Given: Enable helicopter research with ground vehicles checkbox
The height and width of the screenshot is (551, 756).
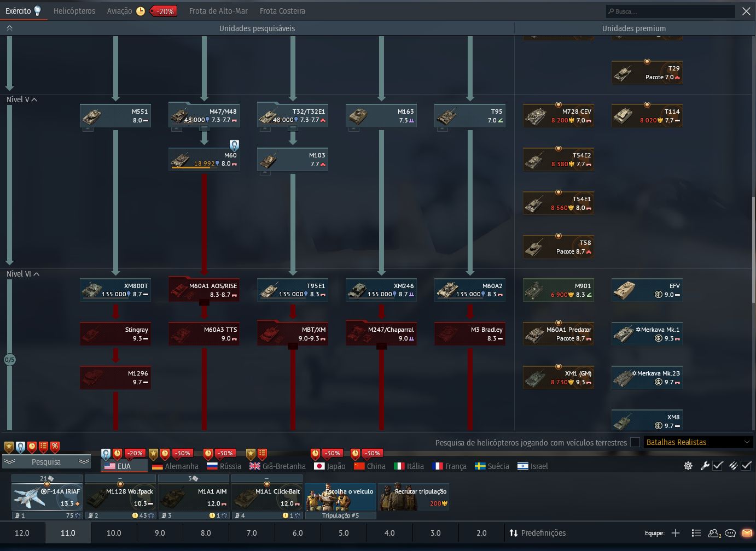Looking at the screenshot, I should 635,442.
